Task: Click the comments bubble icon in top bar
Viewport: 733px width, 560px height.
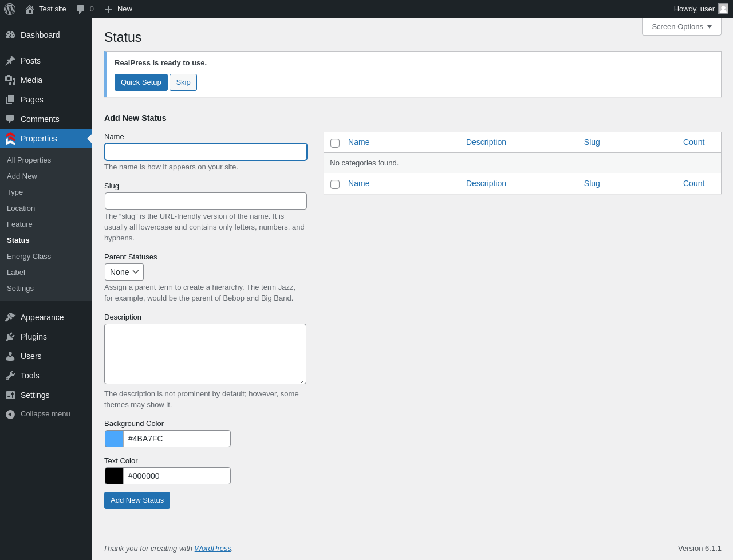Action: 81,9
